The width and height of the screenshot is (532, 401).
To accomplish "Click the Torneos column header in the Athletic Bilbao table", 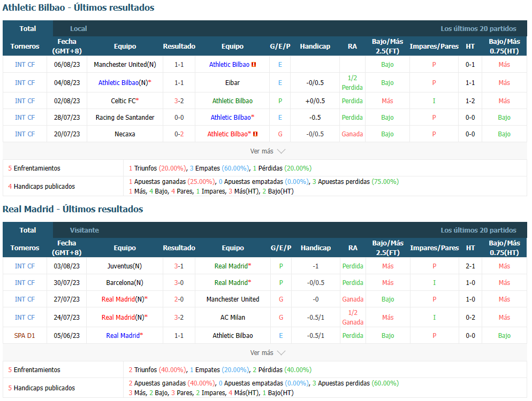I will tap(25, 46).
